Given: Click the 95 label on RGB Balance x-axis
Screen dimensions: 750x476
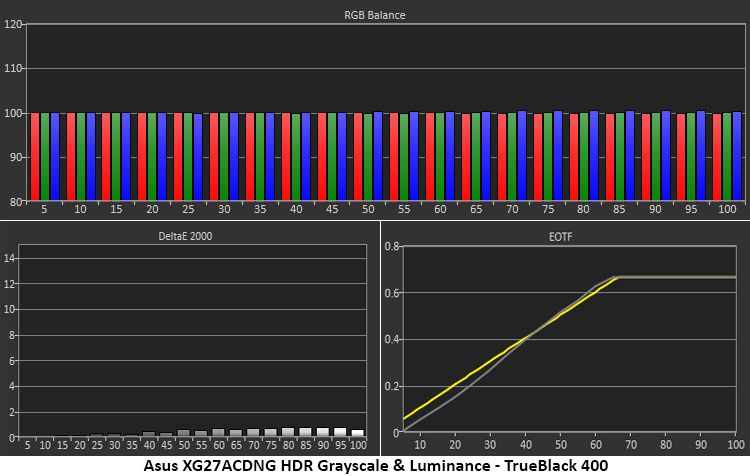Looking at the screenshot, I should tap(691, 209).
